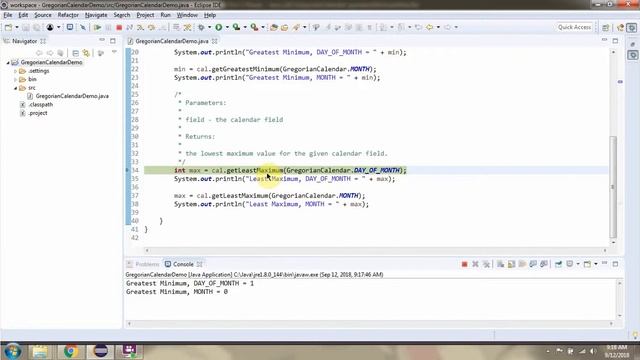Click Pin Console icon
640x360 pixels.
coord(558,264)
